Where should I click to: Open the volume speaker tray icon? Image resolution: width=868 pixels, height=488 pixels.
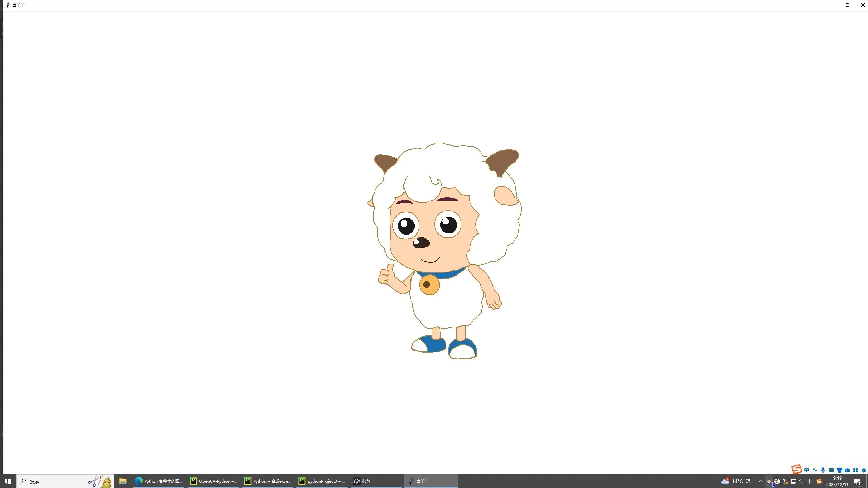pyautogui.click(x=801, y=481)
